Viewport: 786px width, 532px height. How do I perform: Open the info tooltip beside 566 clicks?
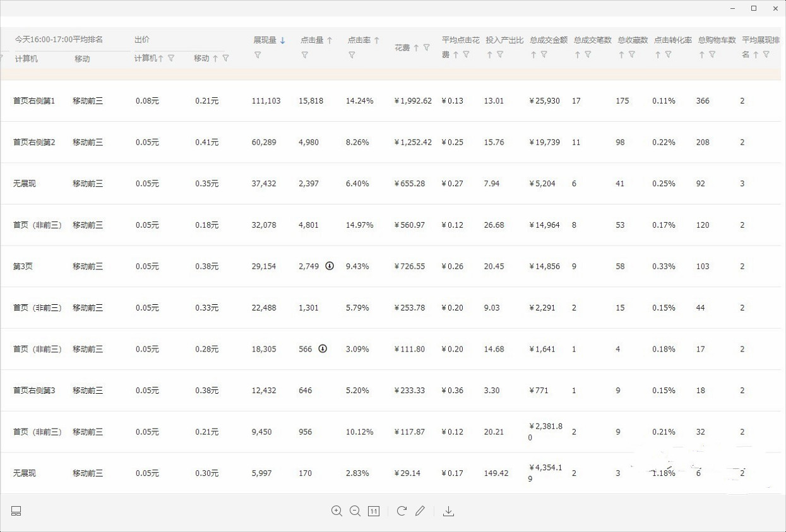click(322, 348)
